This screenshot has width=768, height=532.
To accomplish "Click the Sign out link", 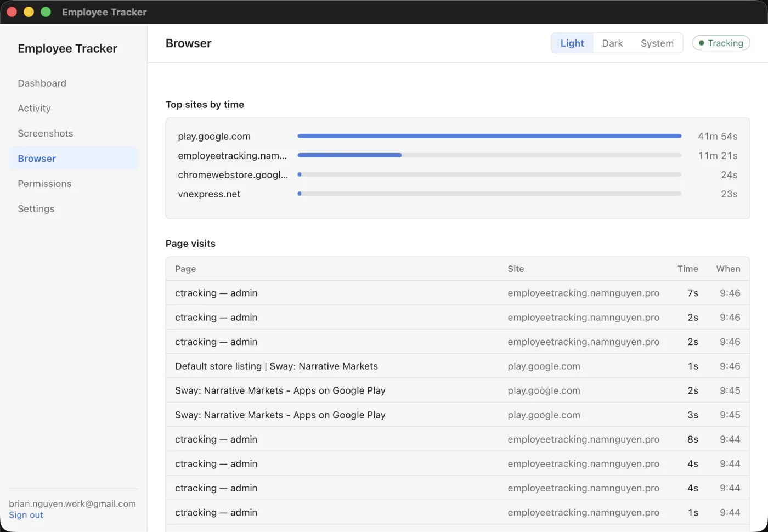I will [x=26, y=515].
